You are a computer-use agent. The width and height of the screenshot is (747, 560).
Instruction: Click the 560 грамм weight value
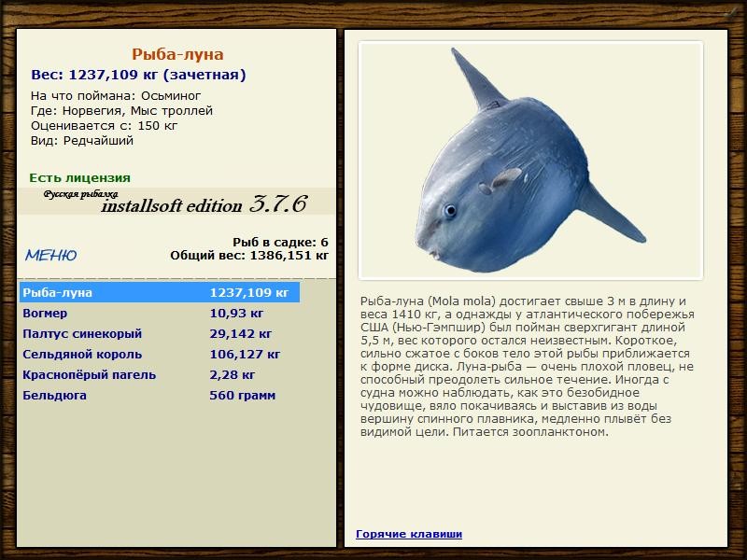(x=243, y=395)
